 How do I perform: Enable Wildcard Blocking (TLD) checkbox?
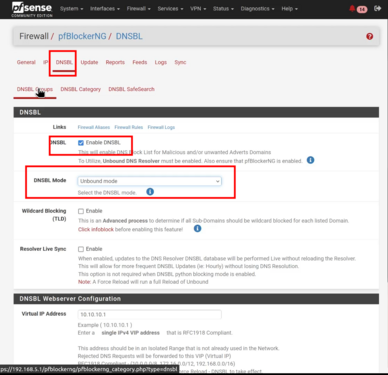point(81,211)
